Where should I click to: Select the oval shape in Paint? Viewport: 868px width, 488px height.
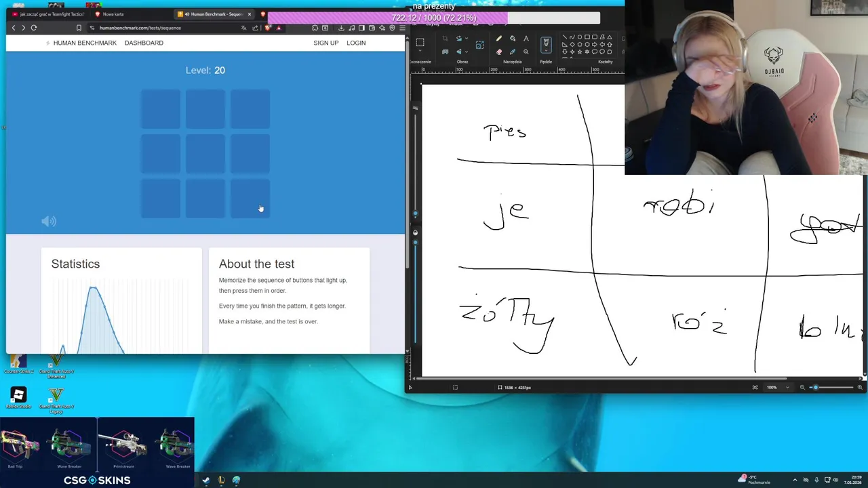(579, 37)
